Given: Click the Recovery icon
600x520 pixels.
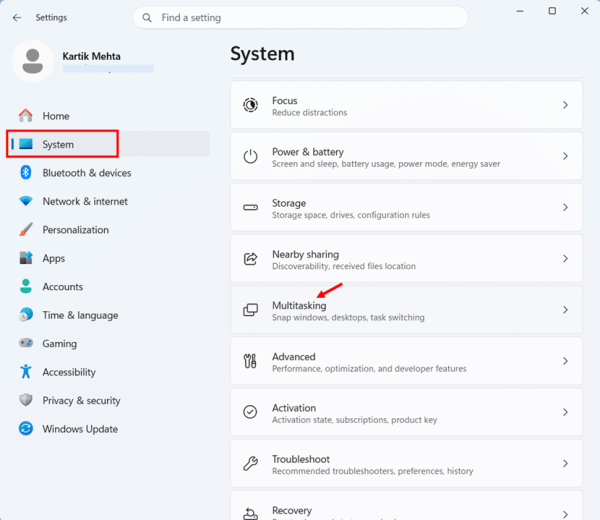Looking at the screenshot, I should coord(250,513).
